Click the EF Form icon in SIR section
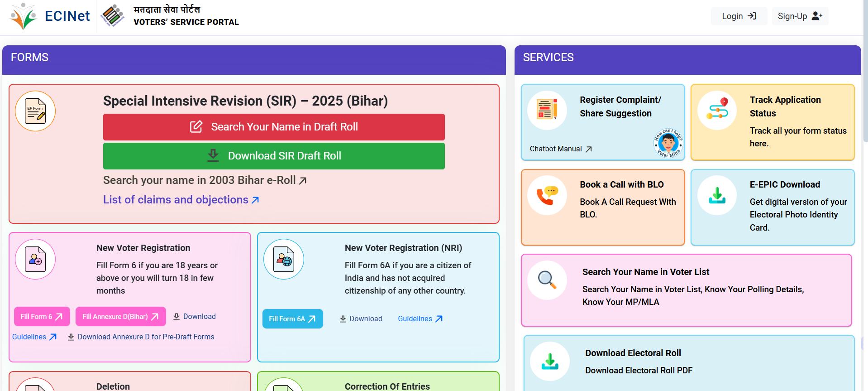Viewport: 868px width, 391px height. click(35, 111)
